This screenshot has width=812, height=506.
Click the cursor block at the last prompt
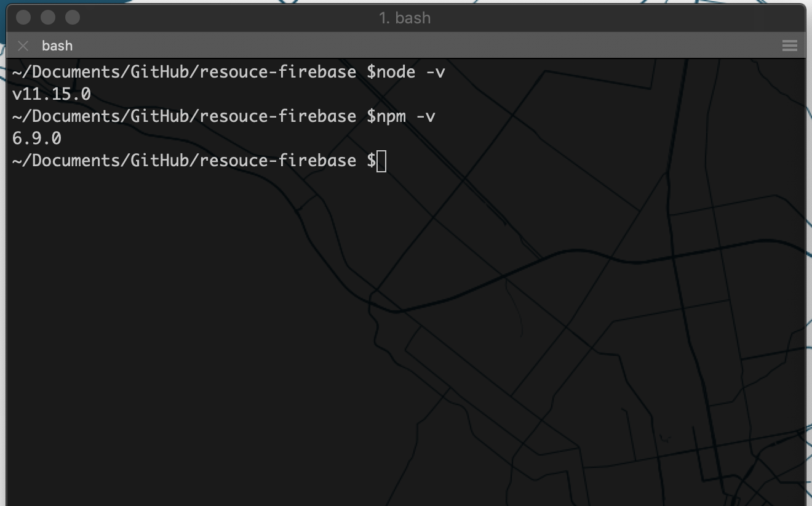[381, 161]
